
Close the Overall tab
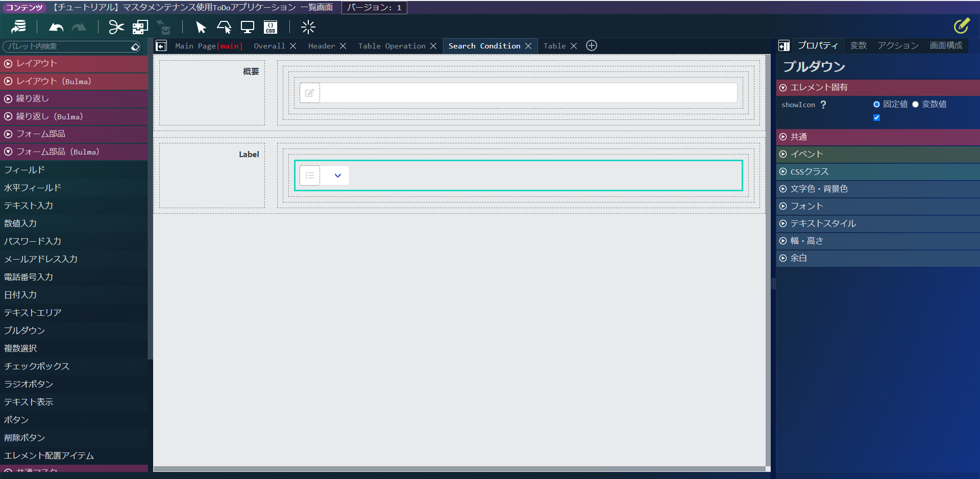point(293,46)
